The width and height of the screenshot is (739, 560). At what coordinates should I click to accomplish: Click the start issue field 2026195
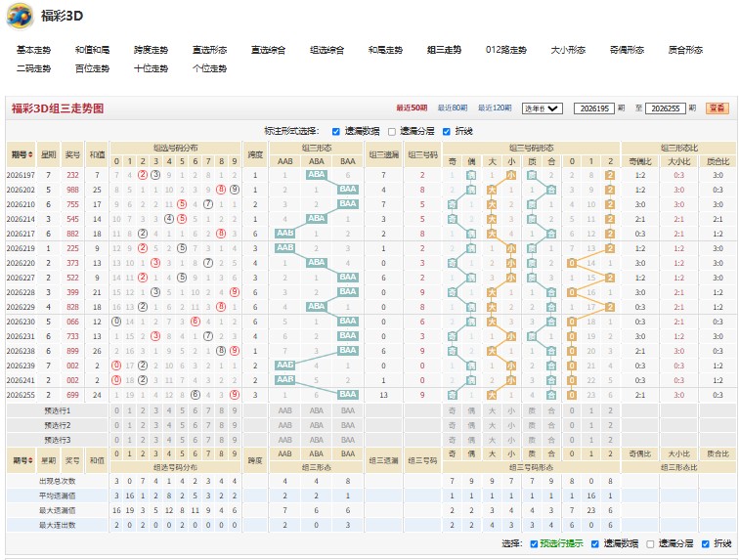594,108
